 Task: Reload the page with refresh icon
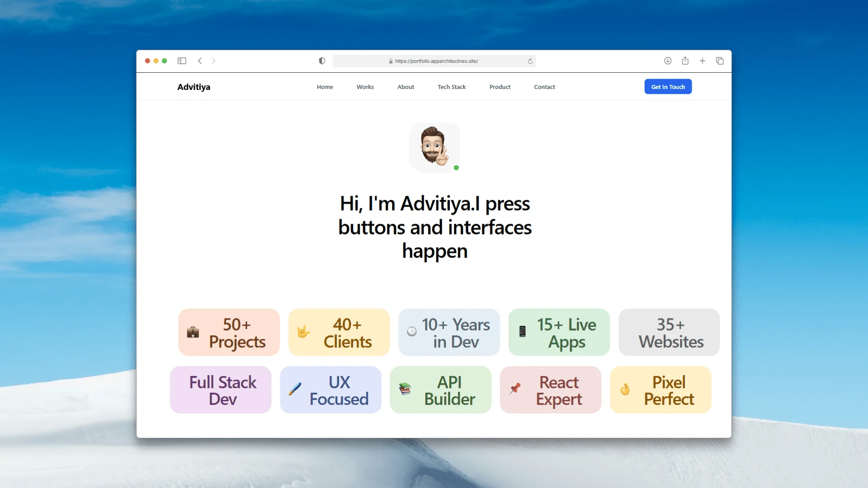pyautogui.click(x=530, y=61)
